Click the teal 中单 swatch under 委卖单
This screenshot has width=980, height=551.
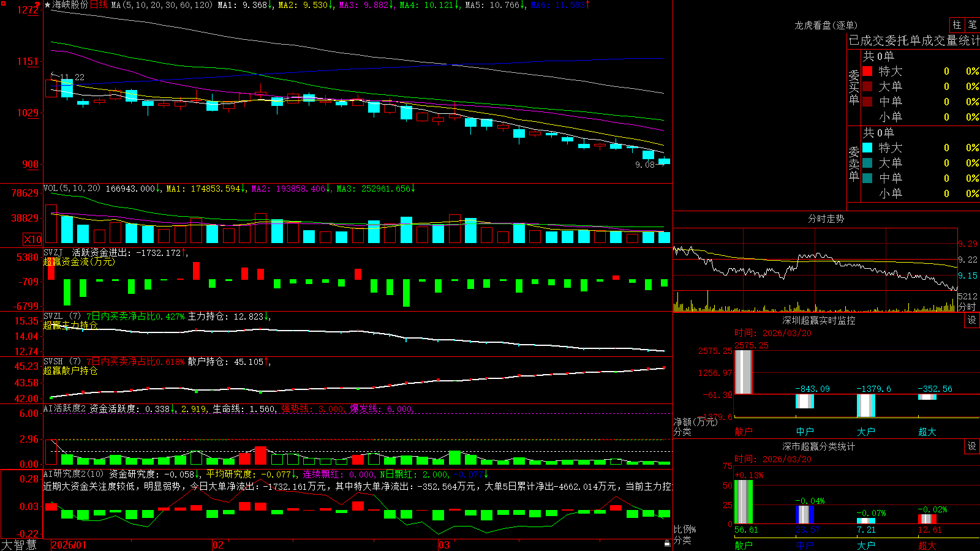tap(867, 178)
